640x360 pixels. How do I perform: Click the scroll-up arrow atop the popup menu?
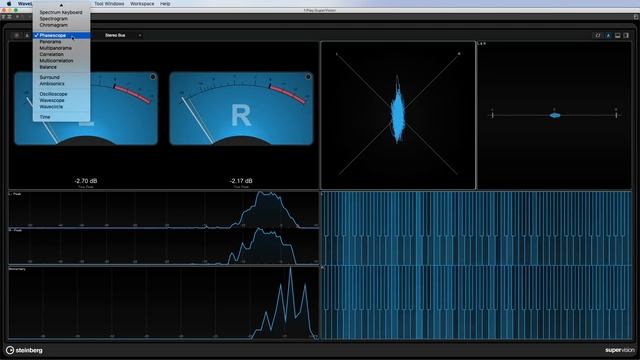coord(61,5)
